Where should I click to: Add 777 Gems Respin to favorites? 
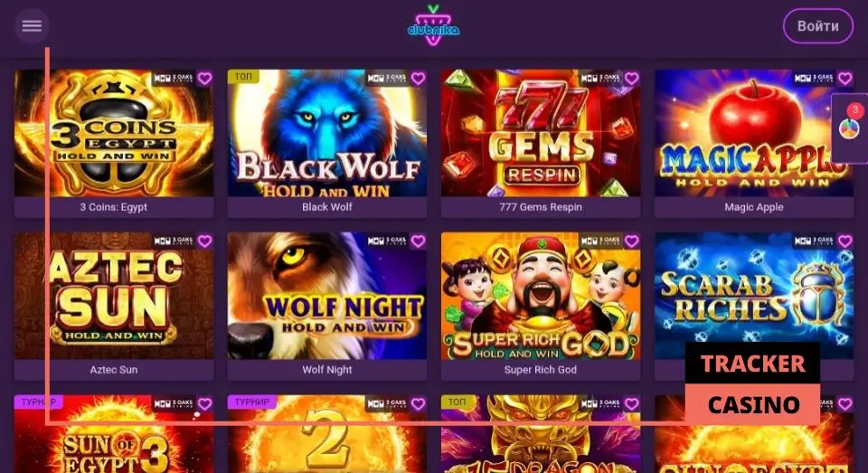point(632,79)
